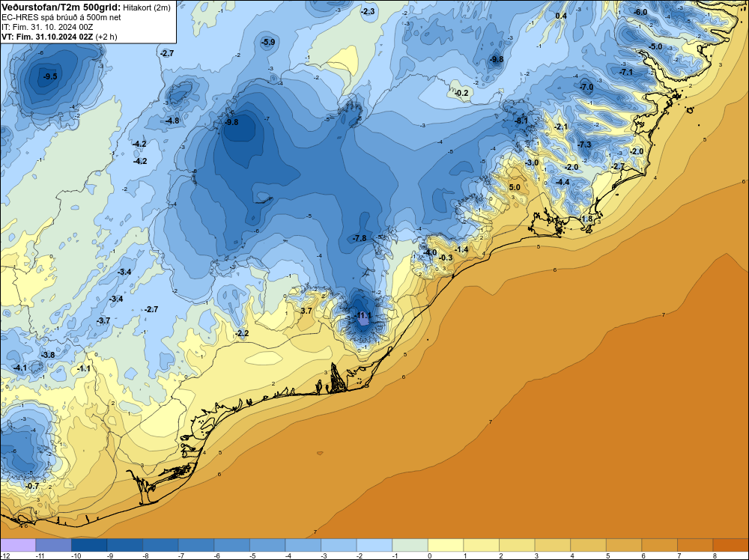Click the legend swatch between -3 and -2

339,545
